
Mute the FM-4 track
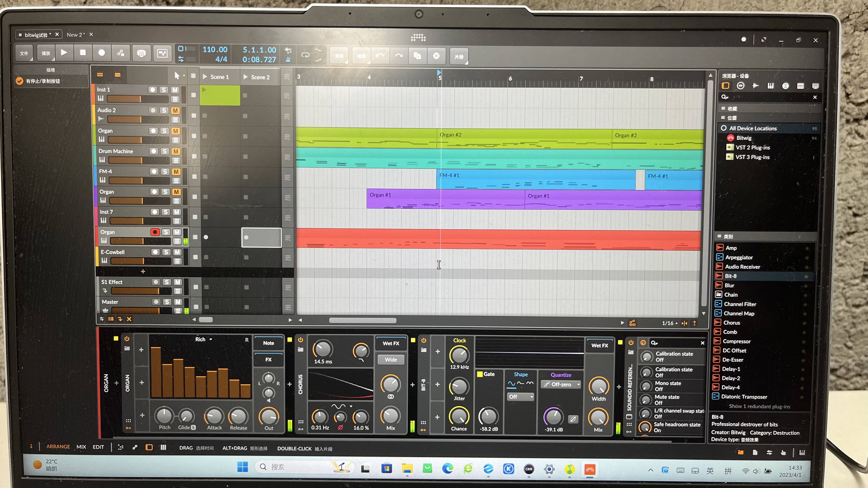(x=176, y=171)
